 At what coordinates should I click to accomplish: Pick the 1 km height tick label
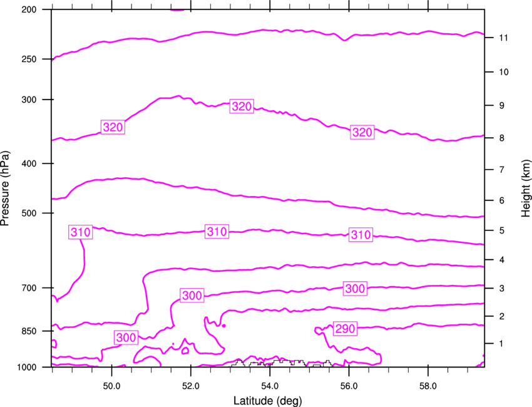click(502, 344)
